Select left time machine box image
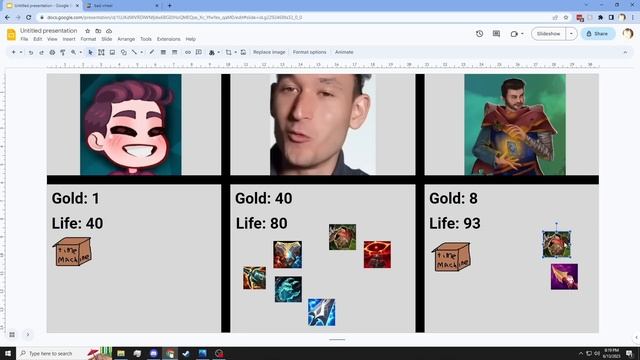This screenshot has width=640, height=360. pyautogui.click(x=72, y=251)
